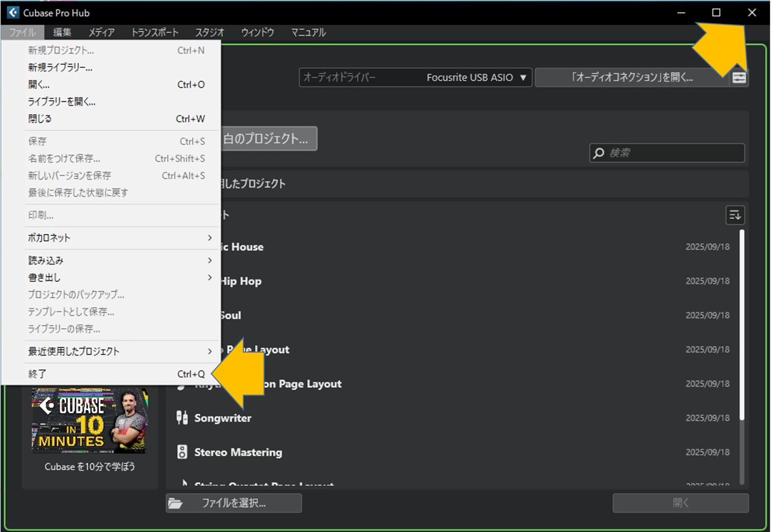
Task: Click 「オーディオコネクション」を開く button
Action: 631,78
